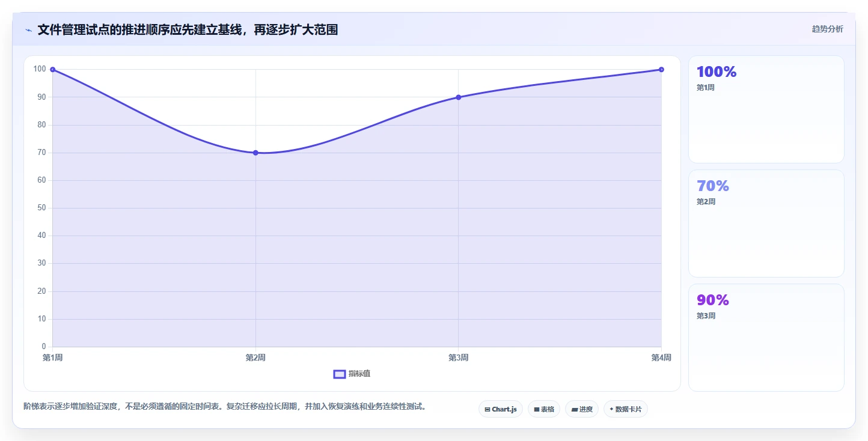Open the 90% 第3周 stat card
The height and width of the screenshot is (441, 868).
pyautogui.click(x=766, y=338)
